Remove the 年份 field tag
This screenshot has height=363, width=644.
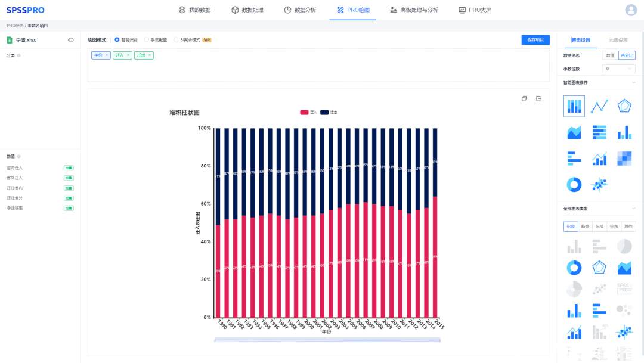tap(107, 55)
